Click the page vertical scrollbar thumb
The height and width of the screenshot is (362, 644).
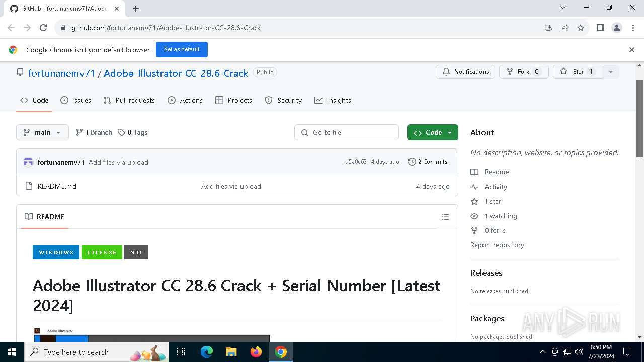point(640,119)
